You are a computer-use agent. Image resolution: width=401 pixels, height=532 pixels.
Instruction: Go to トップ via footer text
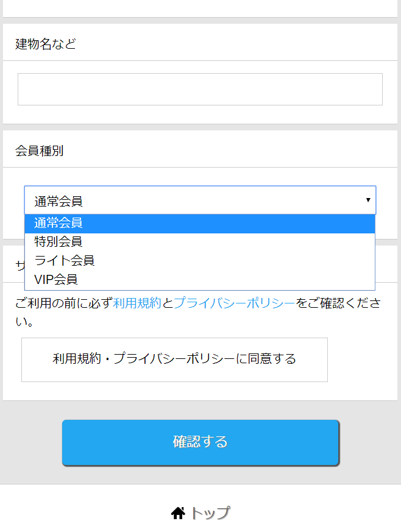[210, 514]
